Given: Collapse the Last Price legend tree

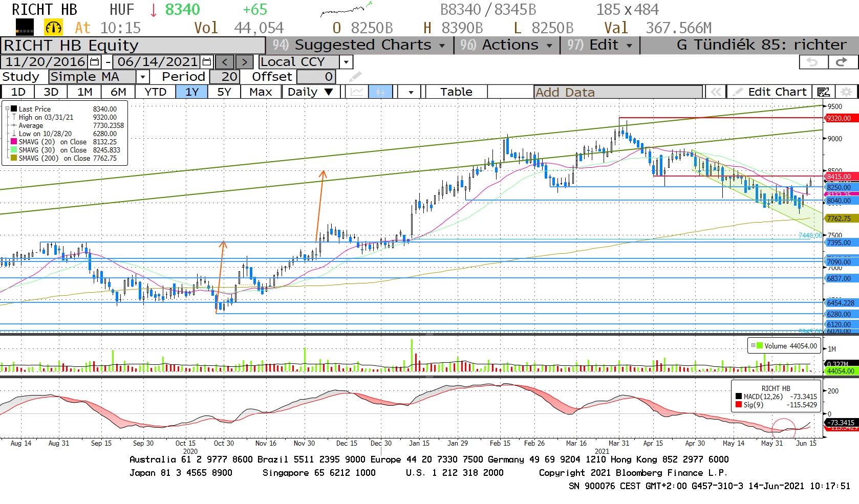Looking at the screenshot, I should coord(7,109).
